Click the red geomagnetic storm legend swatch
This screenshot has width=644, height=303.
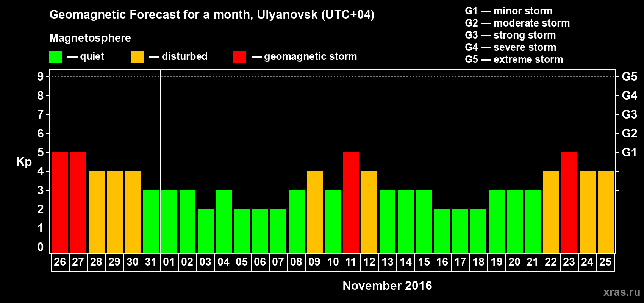tap(239, 57)
